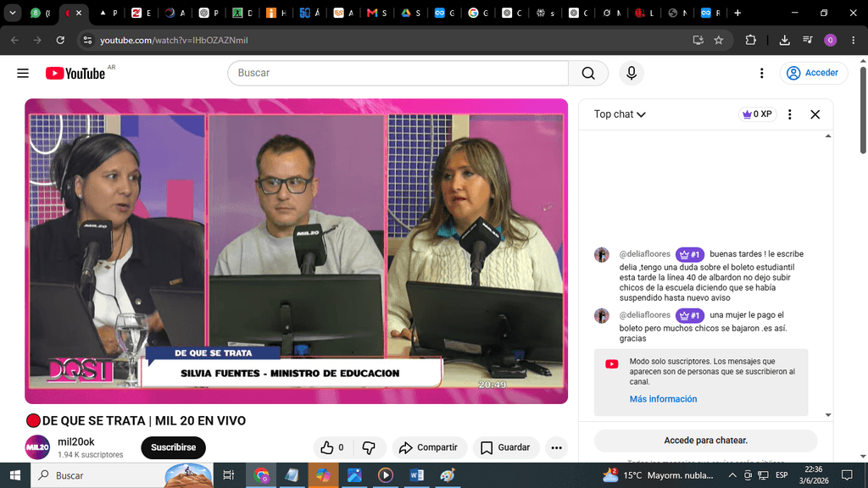Open the Windows notification center
Image resolution: width=868 pixels, height=488 pixels.
[847, 475]
